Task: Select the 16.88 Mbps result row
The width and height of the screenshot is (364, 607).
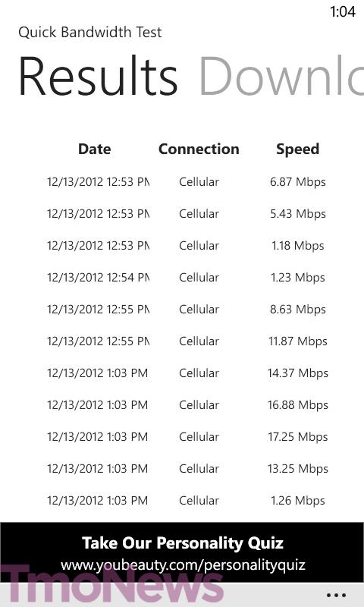Action: point(187,405)
